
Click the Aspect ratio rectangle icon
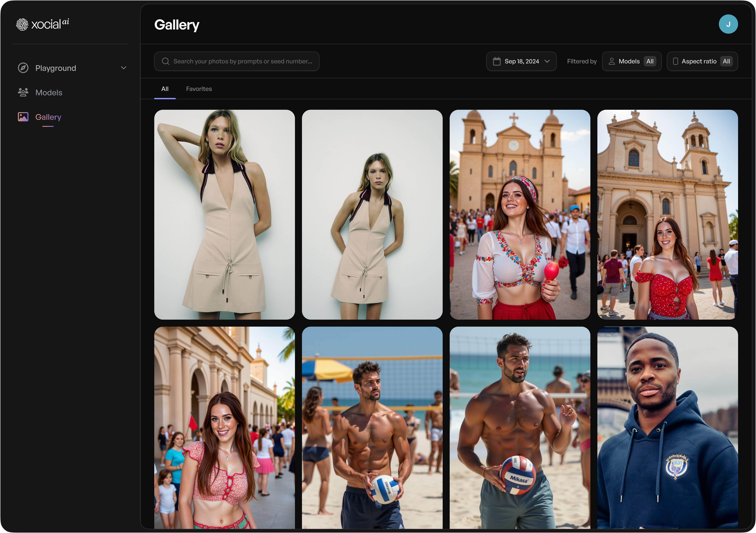coord(675,61)
